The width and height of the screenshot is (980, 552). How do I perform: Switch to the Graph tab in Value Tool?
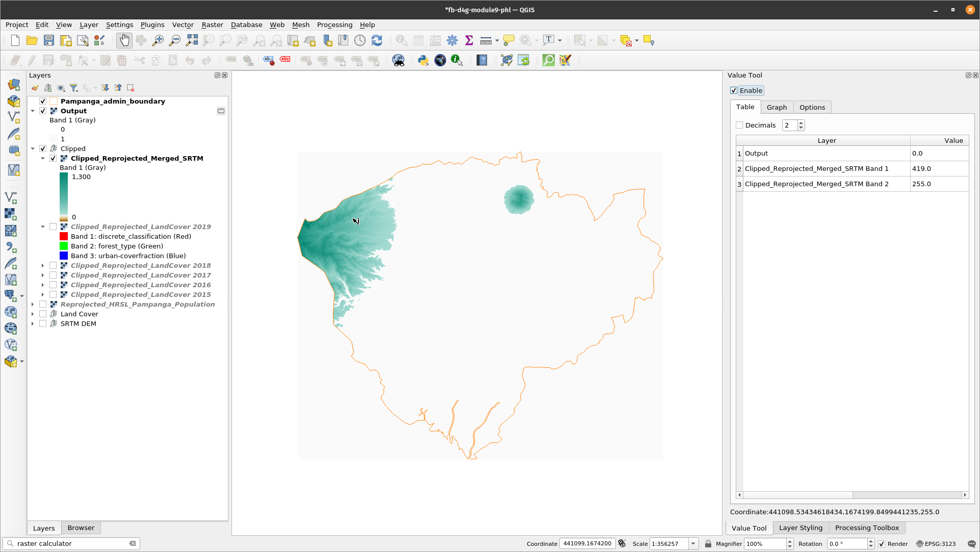coord(777,107)
